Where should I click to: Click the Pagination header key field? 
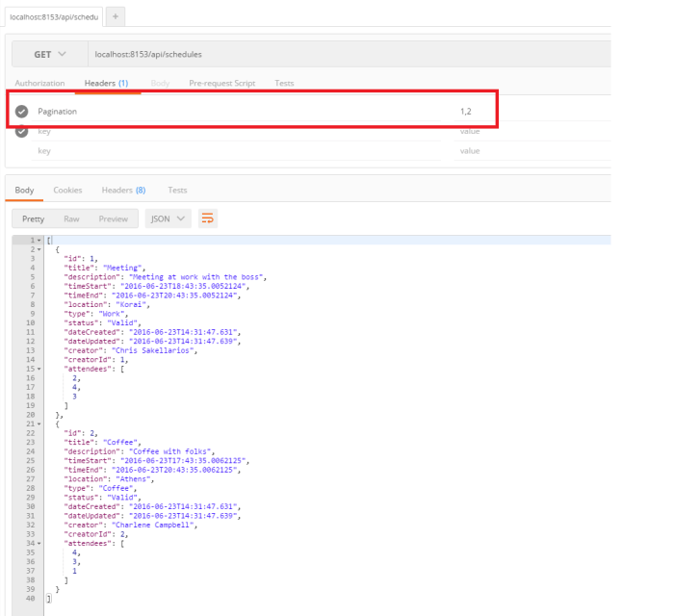click(237, 112)
